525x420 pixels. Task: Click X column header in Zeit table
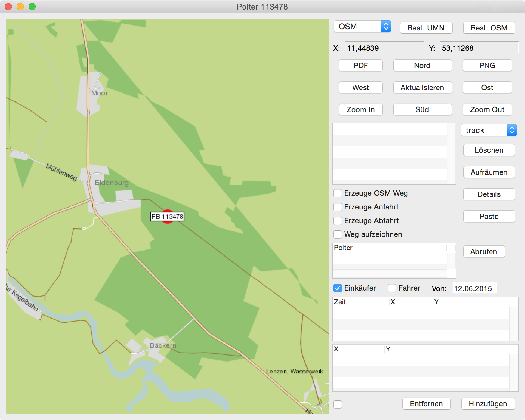[411, 302]
